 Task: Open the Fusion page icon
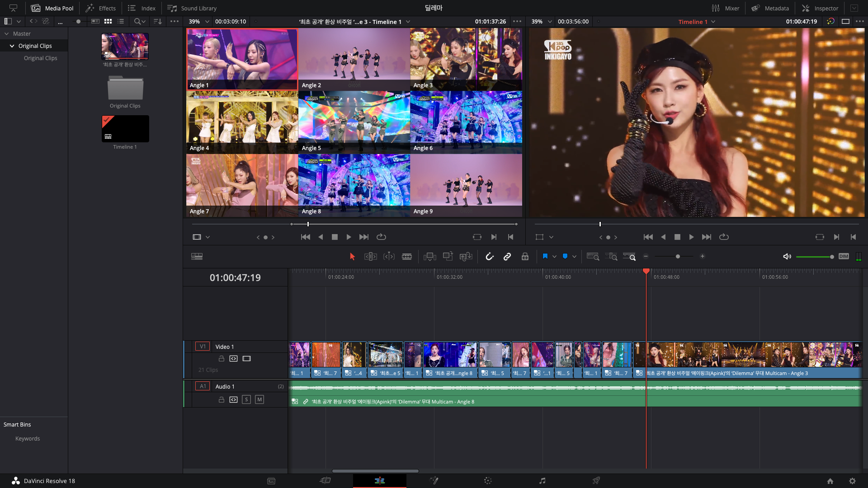(434, 481)
